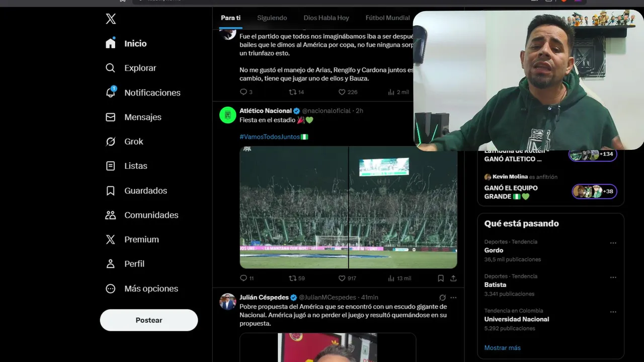This screenshot has width=644, height=362.
Task: Open the Más opciones circle icon
Action: click(111, 289)
